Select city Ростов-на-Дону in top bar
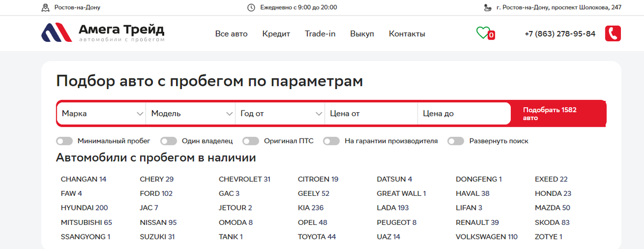The image size is (644, 249). pos(77,8)
